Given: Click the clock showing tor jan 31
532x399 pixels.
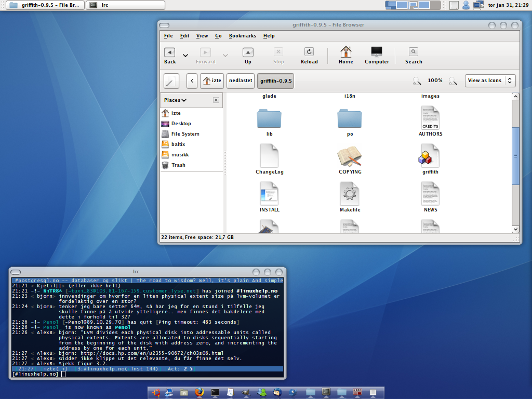Looking at the screenshot, I should click(508, 5).
